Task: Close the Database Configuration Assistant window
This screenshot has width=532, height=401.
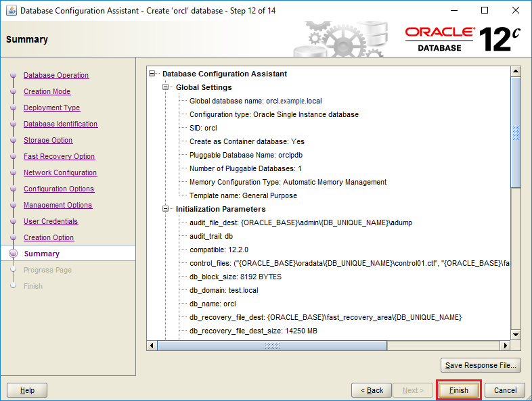Action: [515, 11]
